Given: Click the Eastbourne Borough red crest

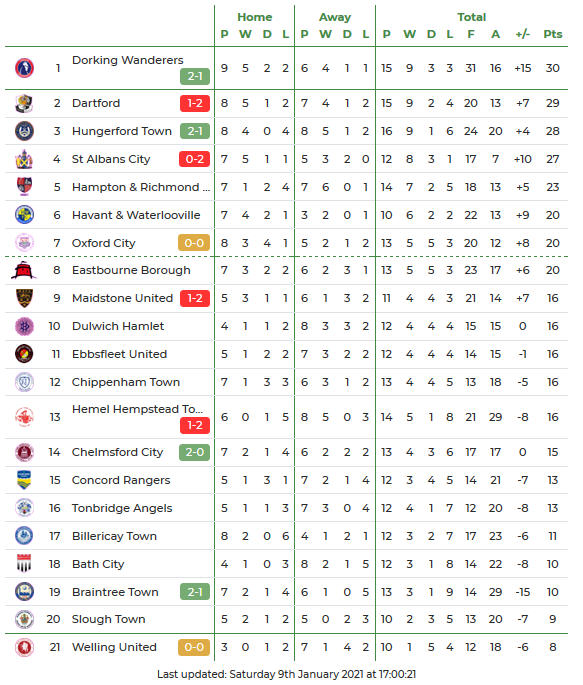Looking at the screenshot, I should (x=24, y=270).
